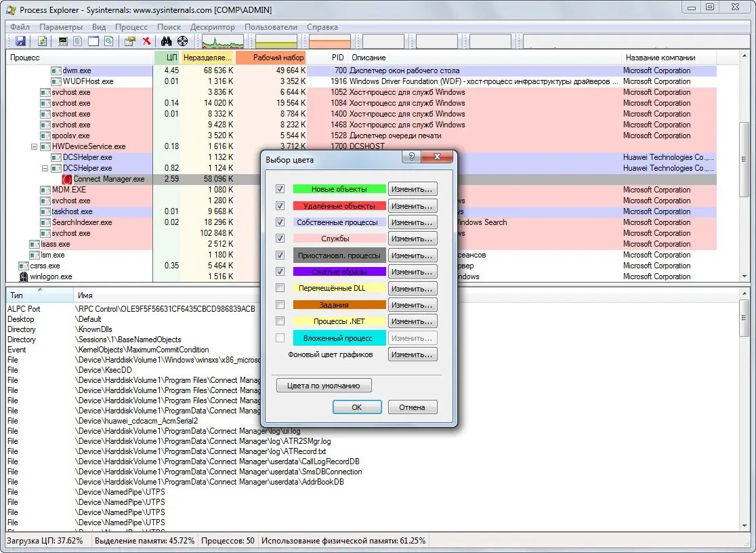
Task: Click the Refresh Now toolbar icon
Action: [x=43, y=41]
